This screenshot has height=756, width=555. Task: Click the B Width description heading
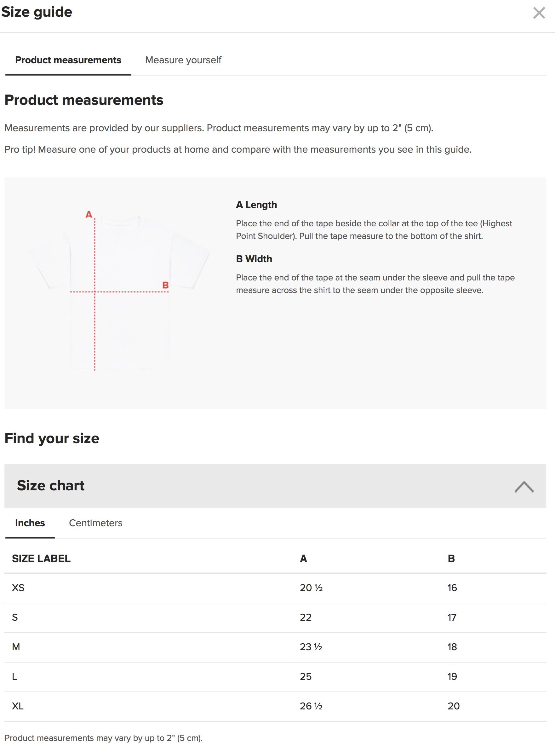coord(254,259)
